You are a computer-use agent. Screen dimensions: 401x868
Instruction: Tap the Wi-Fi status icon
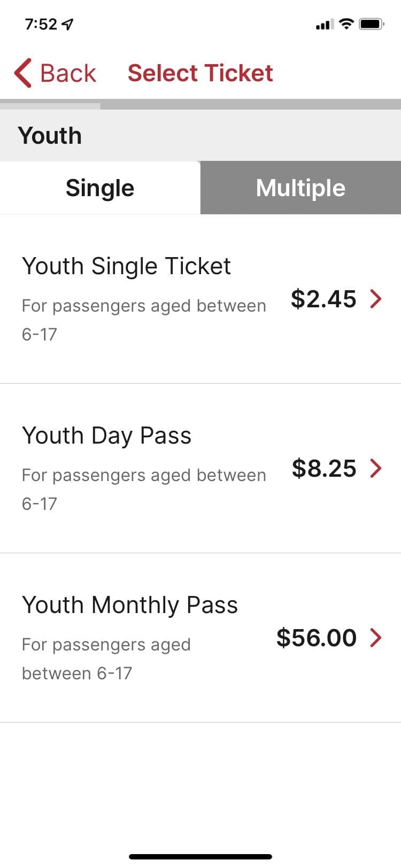[347, 24]
